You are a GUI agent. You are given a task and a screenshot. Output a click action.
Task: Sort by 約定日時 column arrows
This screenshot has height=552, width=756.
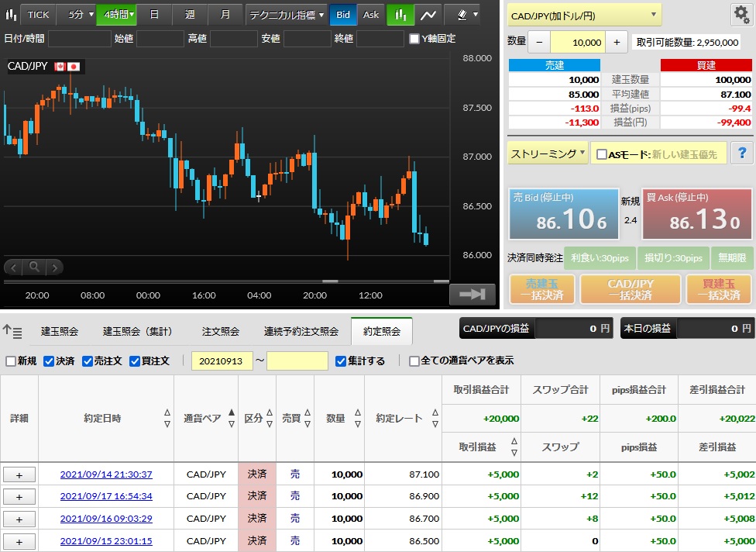point(167,418)
